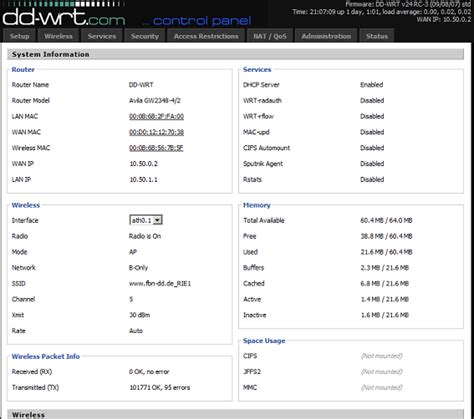Click the Received RX packet value
Viewport: 474px width, 419px height.
[x=149, y=372]
